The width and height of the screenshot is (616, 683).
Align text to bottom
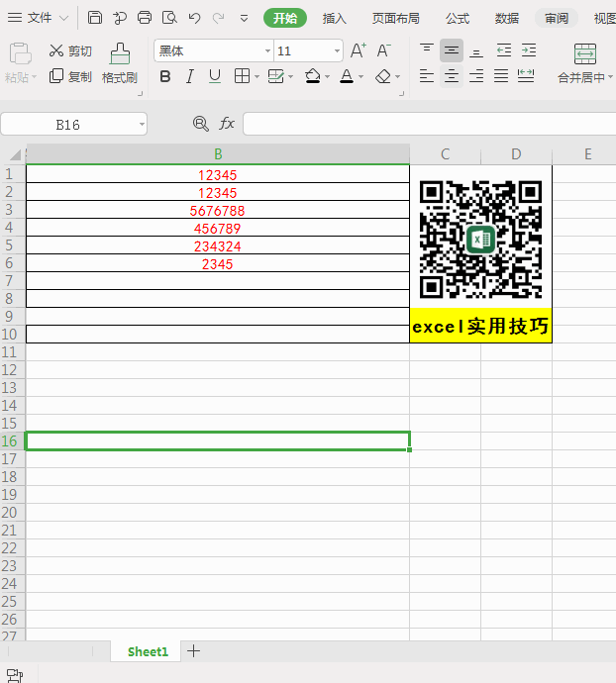click(x=476, y=50)
